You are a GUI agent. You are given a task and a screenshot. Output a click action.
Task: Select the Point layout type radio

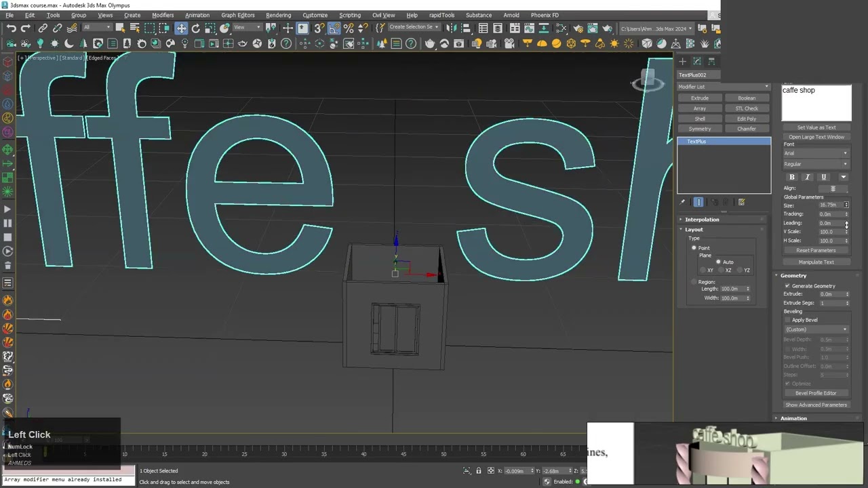click(694, 248)
